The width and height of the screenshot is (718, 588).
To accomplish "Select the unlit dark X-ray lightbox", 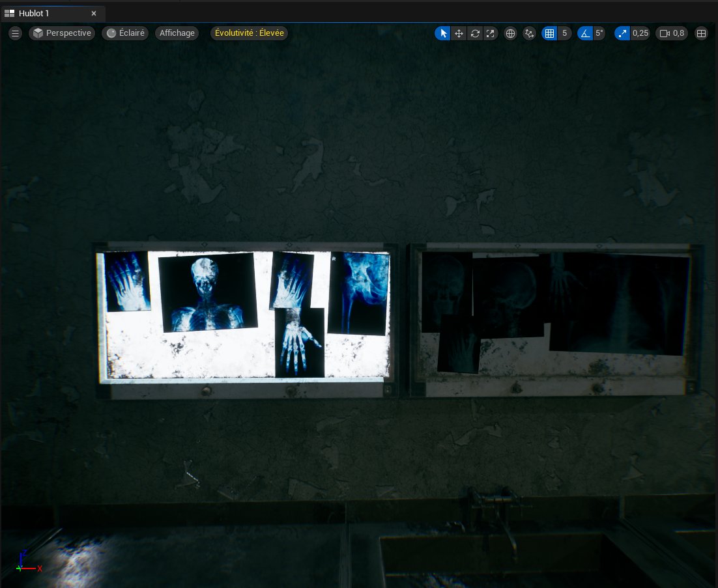I will pos(554,320).
